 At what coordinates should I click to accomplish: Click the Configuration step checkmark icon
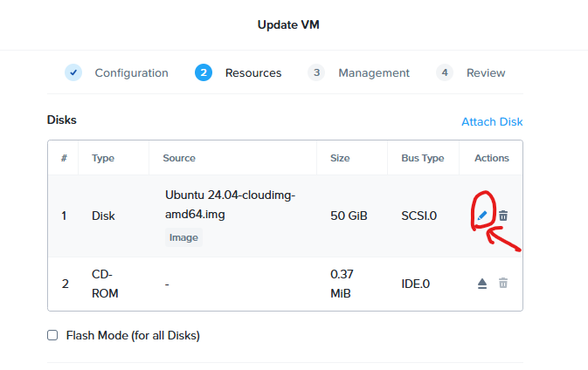[x=73, y=72]
